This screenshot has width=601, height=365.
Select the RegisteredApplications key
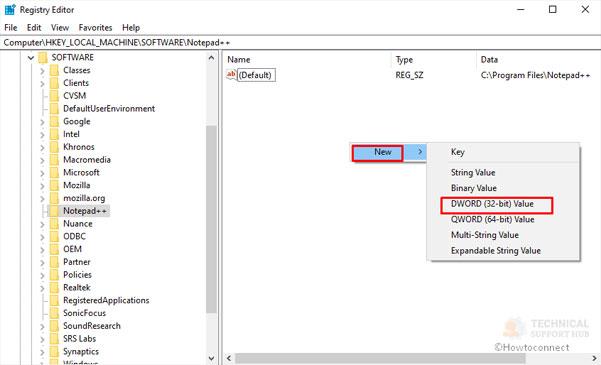click(x=106, y=300)
